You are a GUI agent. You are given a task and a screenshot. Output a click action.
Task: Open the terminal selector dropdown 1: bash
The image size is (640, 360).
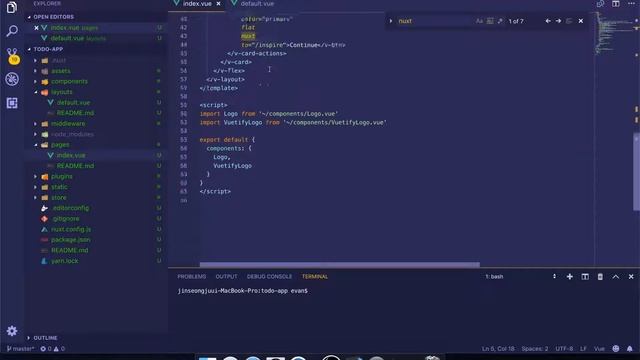click(520, 277)
